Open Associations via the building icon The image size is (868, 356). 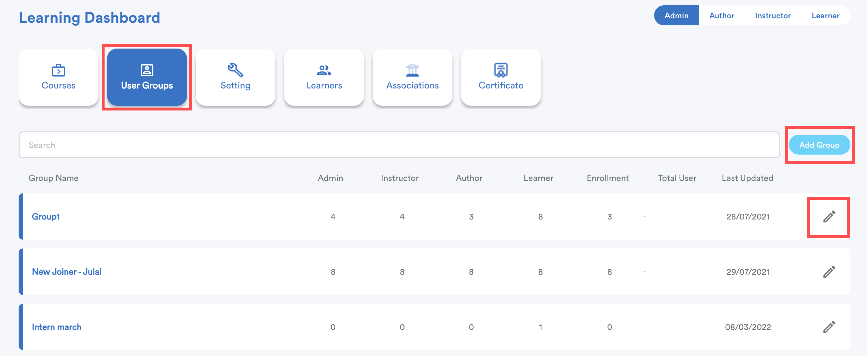click(x=412, y=70)
